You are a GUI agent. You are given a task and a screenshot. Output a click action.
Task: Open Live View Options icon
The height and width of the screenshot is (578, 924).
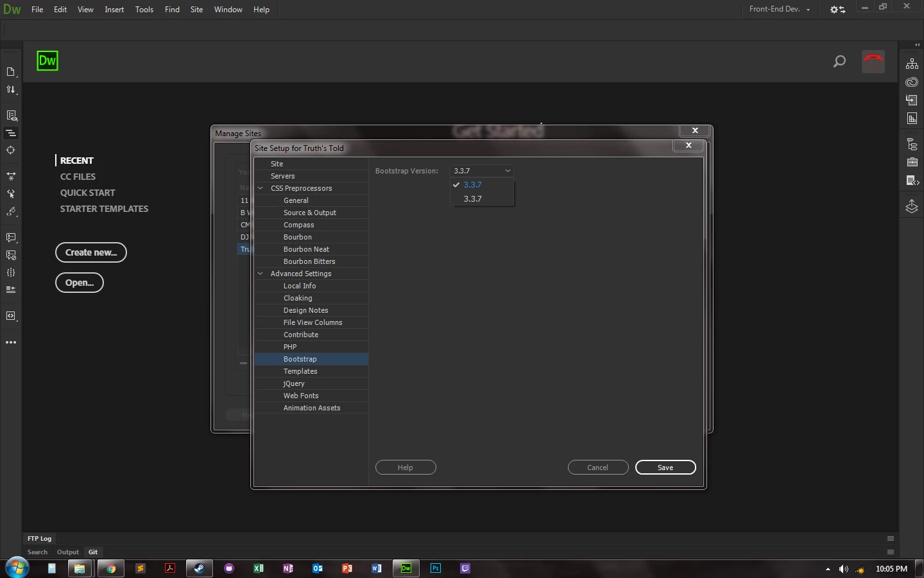point(11,116)
